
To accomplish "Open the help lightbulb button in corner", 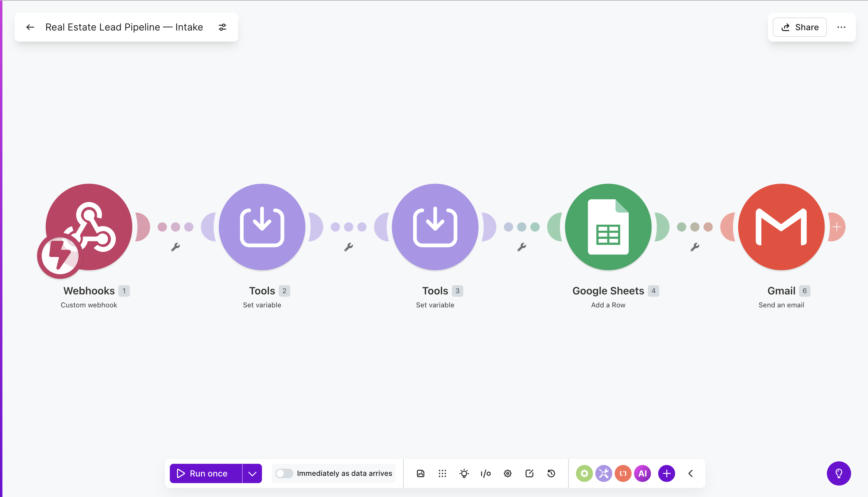I will (x=839, y=473).
